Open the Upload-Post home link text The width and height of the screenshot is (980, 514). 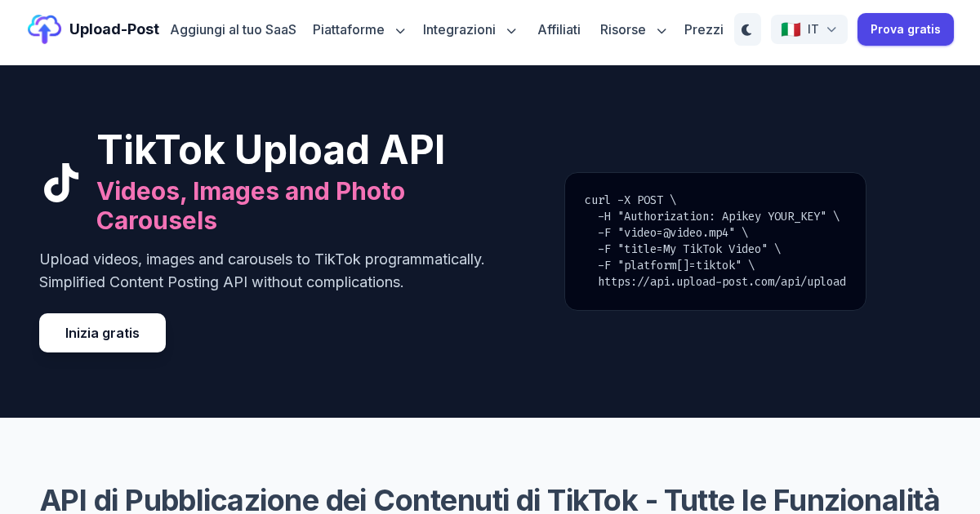click(x=114, y=29)
